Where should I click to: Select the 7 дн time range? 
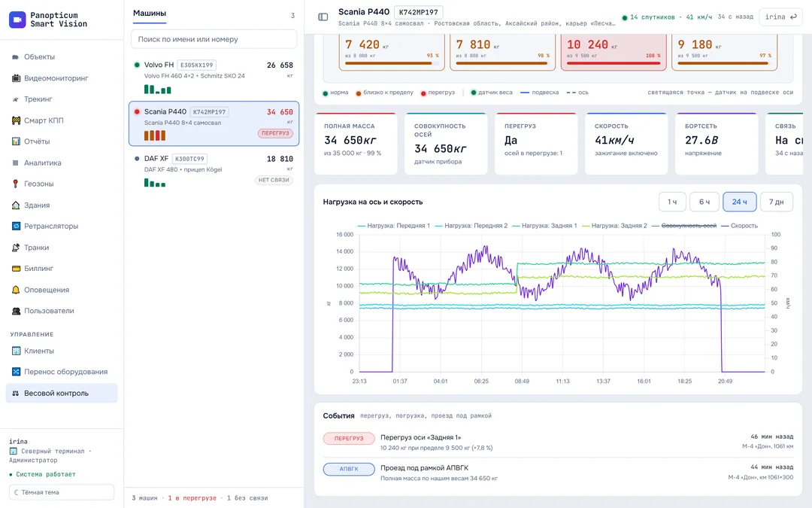tap(776, 202)
